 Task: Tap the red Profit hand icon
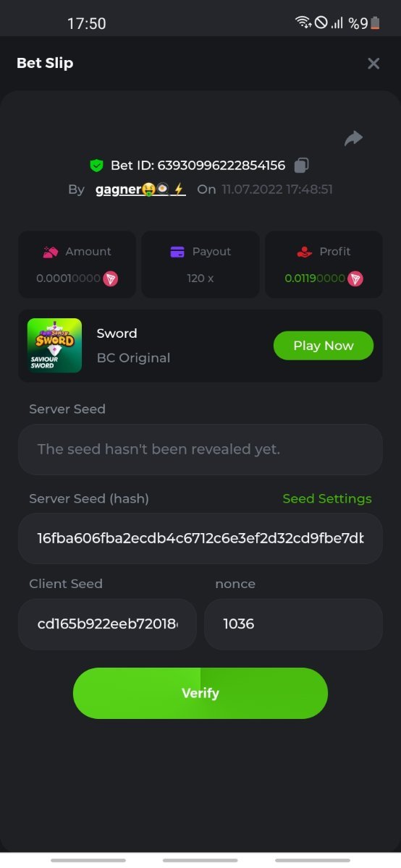tap(304, 252)
